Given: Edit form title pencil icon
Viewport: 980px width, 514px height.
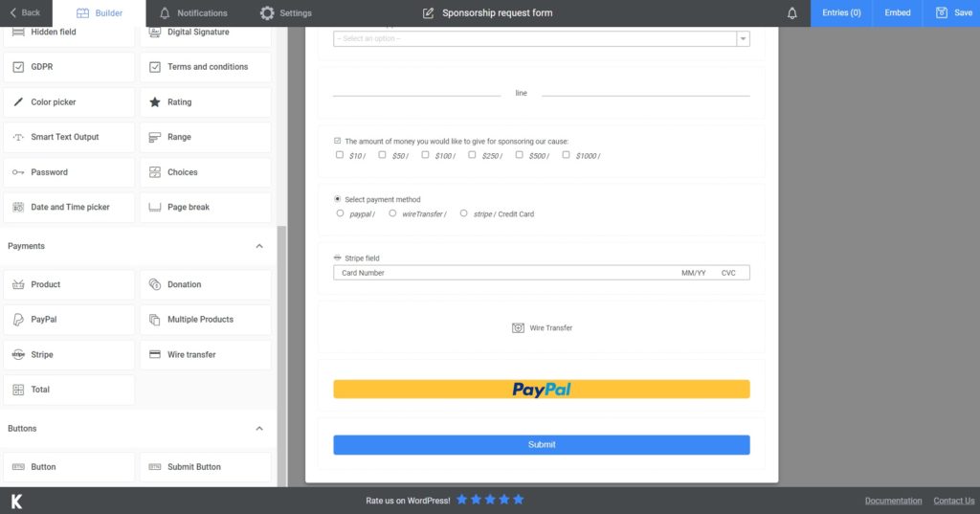Looking at the screenshot, I should click(x=428, y=13).
